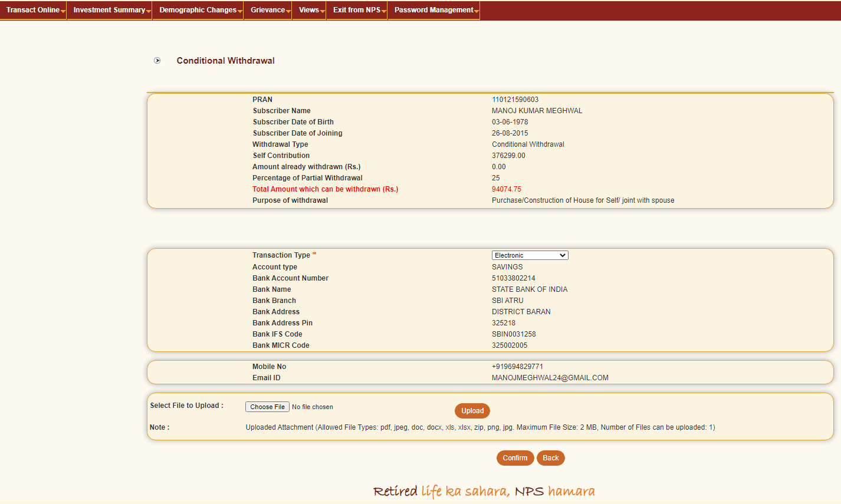The height and width of the screenshot is (504, 841).
Task: Open the Password Management menu
Action: click(431, 10)
